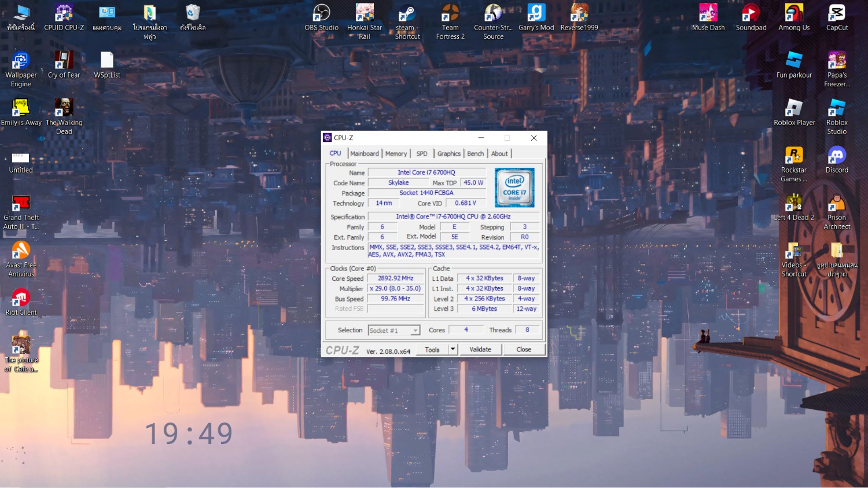The image size is (868, 488).
Task: Minimize the CPU-Z window
Action: point(481,138)
